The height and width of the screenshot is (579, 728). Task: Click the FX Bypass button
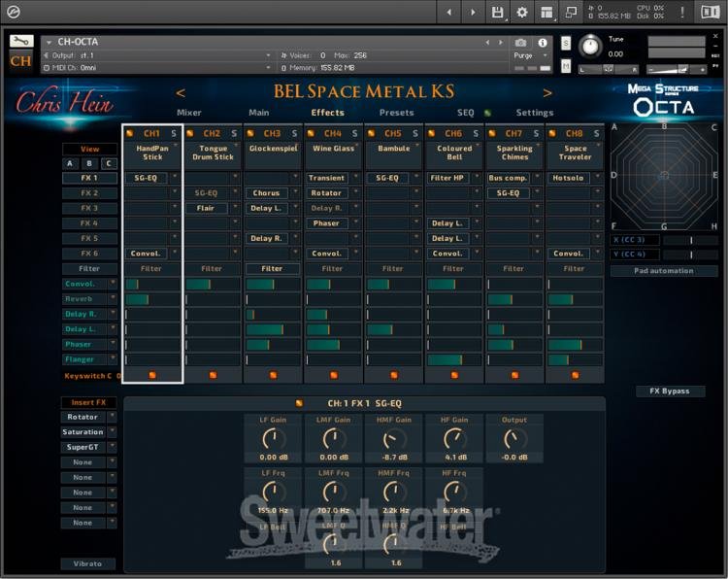click(670, 391)
